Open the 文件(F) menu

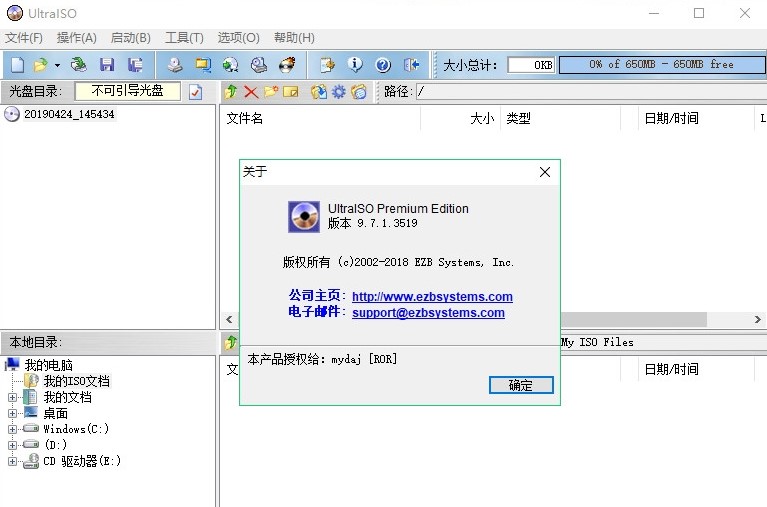23,38
